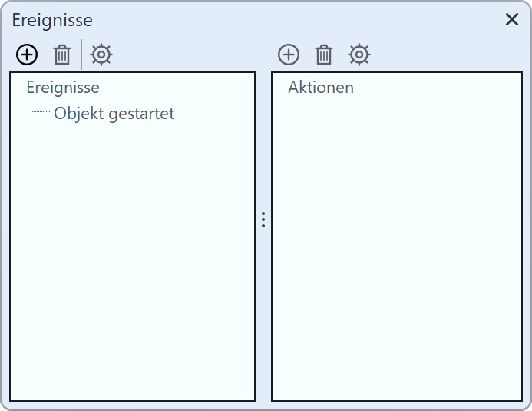Click the add event plus icon
The image size is (532, 411).
tap(27, 55)
